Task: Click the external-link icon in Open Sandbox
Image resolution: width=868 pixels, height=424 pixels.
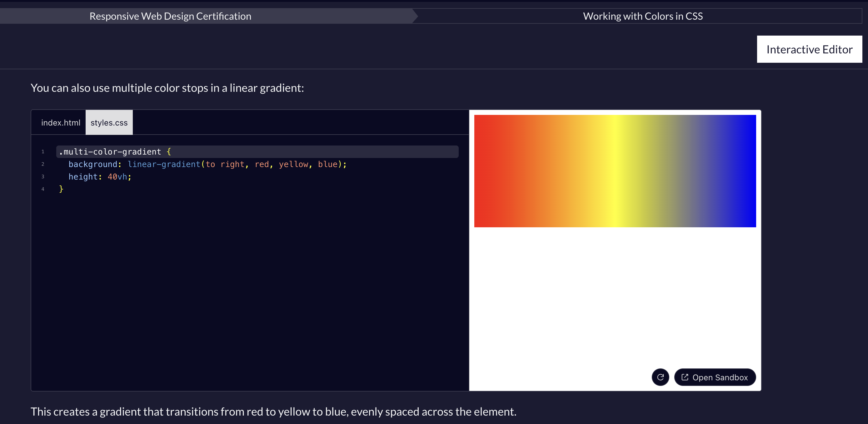Action: click(685, 377)
